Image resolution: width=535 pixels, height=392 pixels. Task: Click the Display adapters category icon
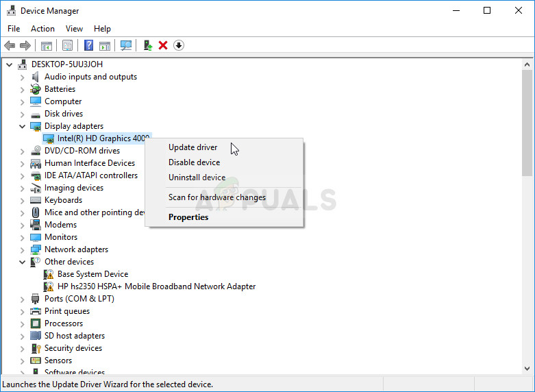click(36, 126)
